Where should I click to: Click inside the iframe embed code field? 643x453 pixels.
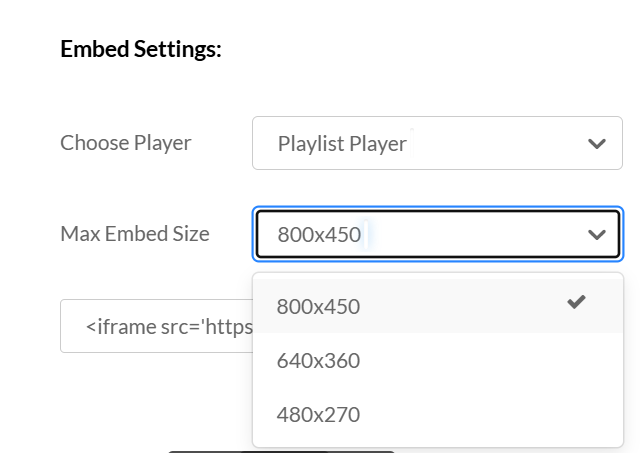tap(157, 326)
